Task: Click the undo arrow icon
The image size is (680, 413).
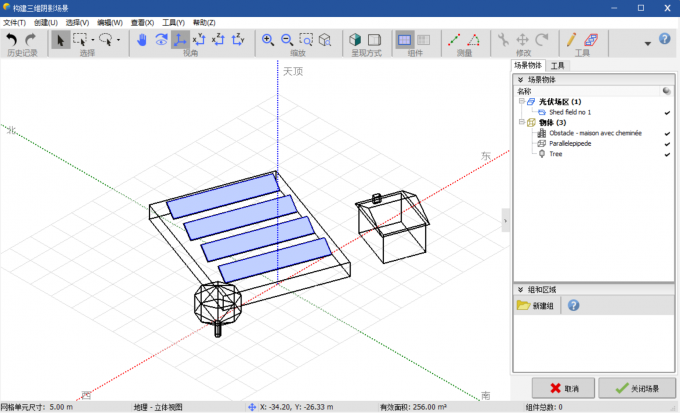Action: (x=12, y=40)
